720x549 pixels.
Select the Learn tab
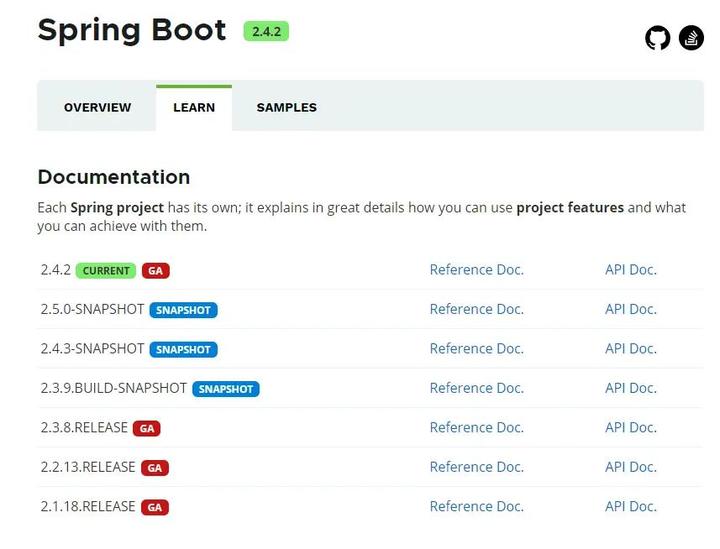click(194, 107)
